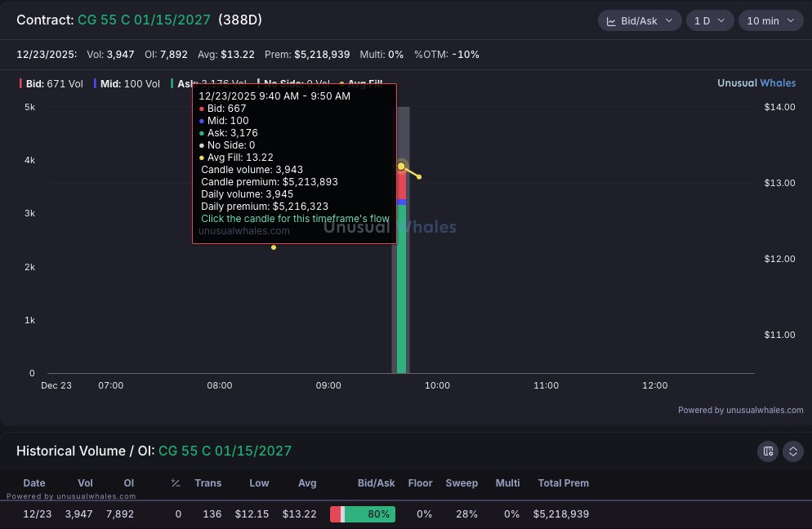Click the blue mid segment of the candle
The image size is (812, 529).
coord(401,202)
